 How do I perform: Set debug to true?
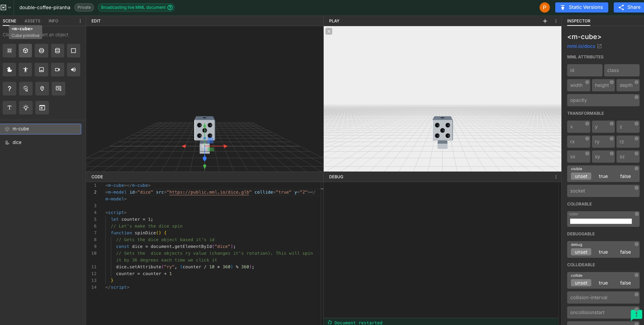(603, 252)
